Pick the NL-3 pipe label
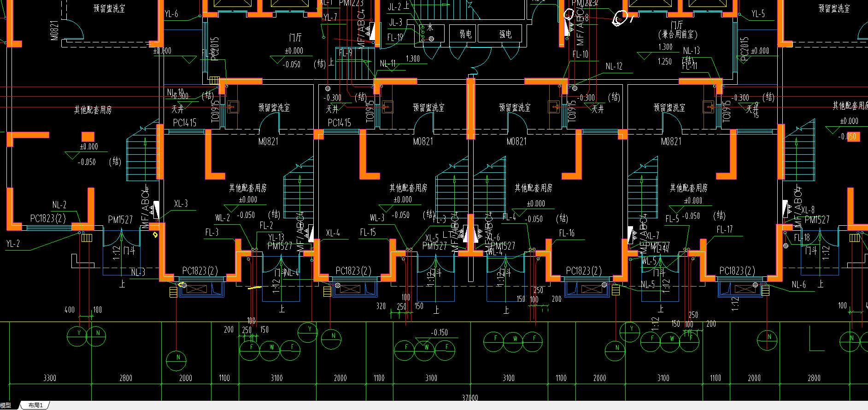This screenshot has width=868, height=410. tap(138, 272)
